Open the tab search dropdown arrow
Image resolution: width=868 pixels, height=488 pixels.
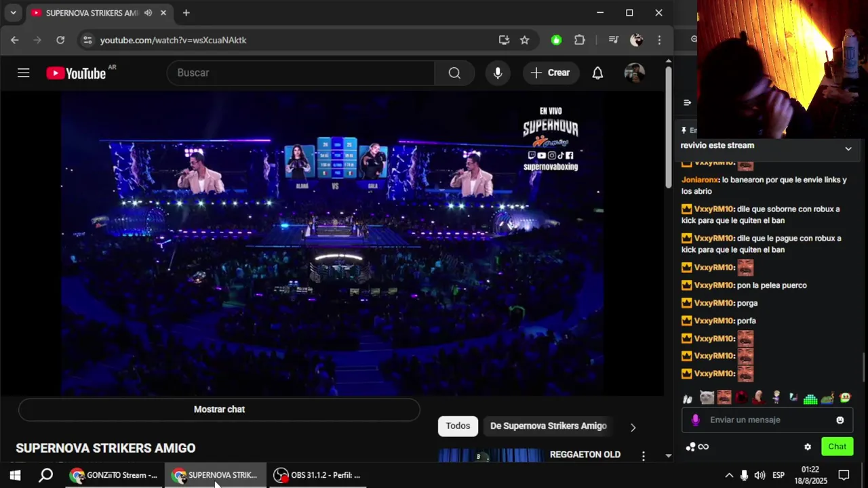(x=13, y=13)
